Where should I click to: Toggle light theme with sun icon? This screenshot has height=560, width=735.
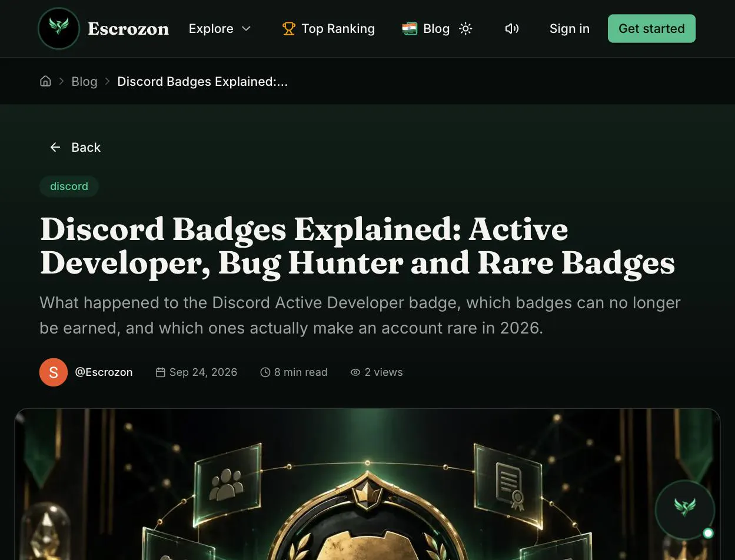(x=465, y=28)
